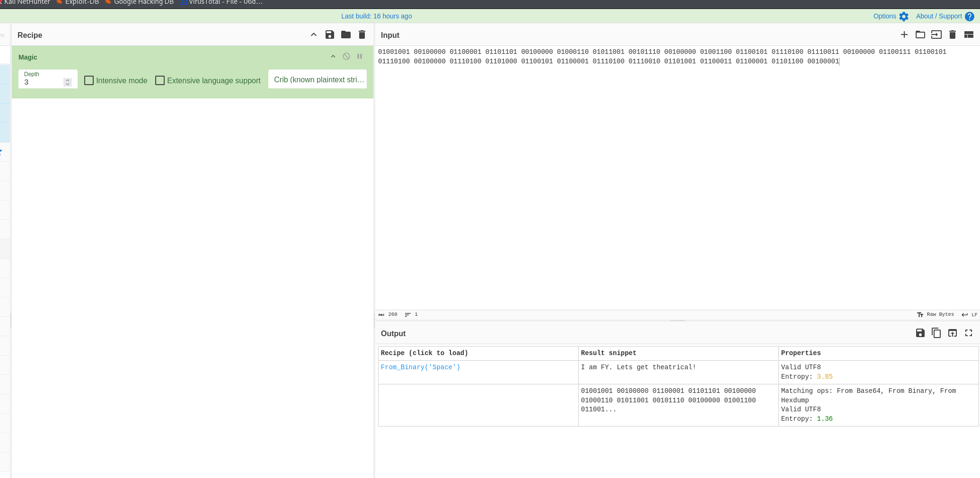The image size is (980, 478).
Task: Open Google Hacking DB bookmark
Action: tap(140, 2)
